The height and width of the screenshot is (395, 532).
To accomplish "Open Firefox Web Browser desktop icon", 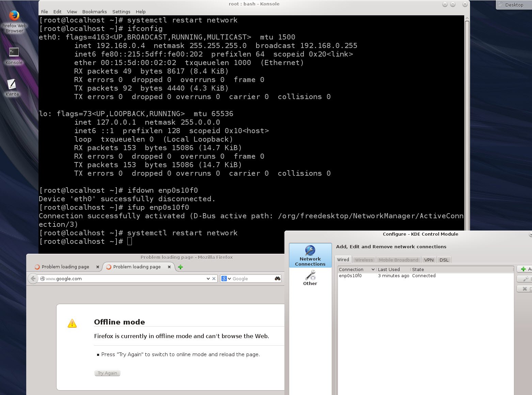I will coord(14,16).
